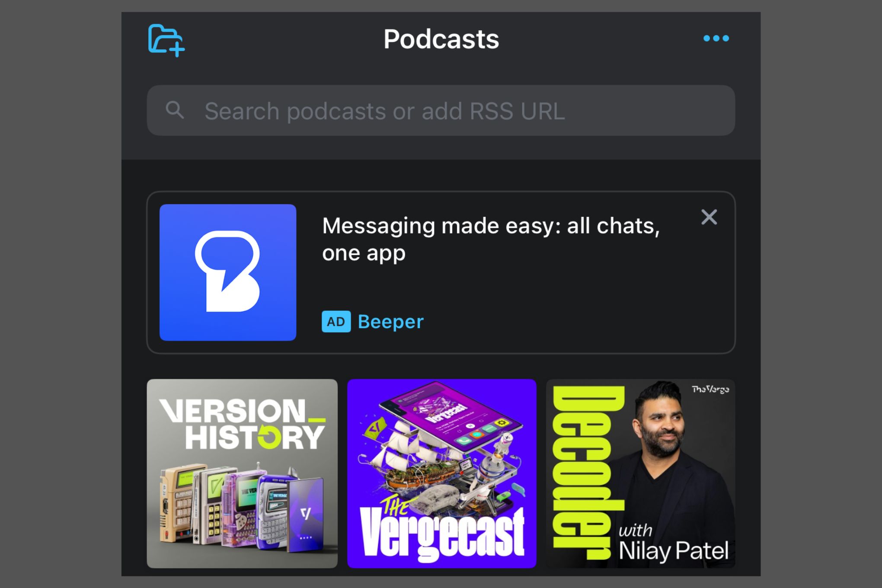This screenshot has width=882, height=588.
Task: Tap the "Messaging made easy" ad headline
Action: [x=490, y=239]
